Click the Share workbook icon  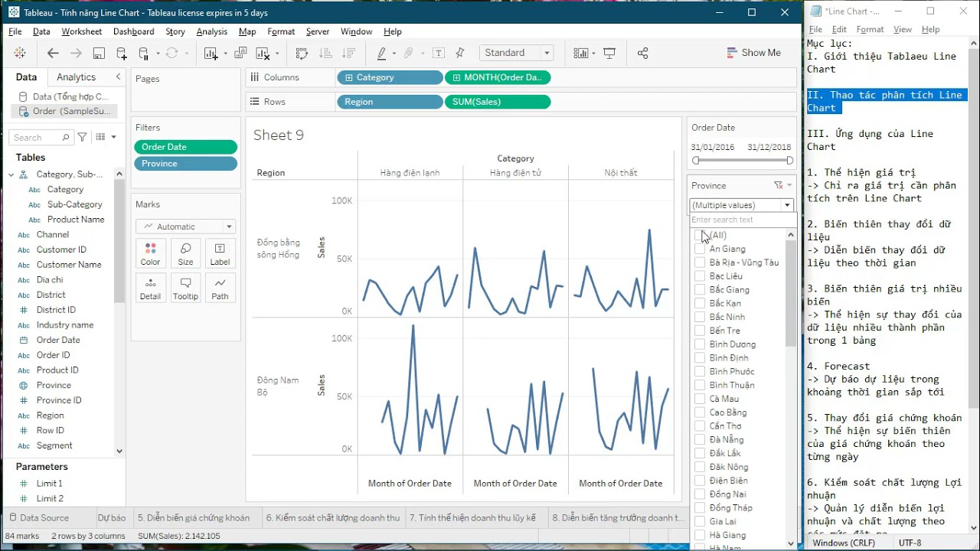(x=642, y=53)
